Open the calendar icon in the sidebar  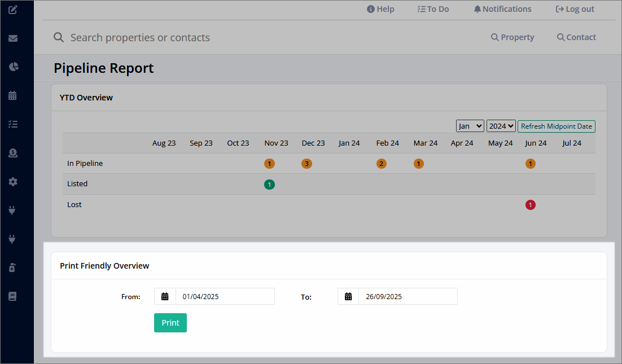point(12,95)
